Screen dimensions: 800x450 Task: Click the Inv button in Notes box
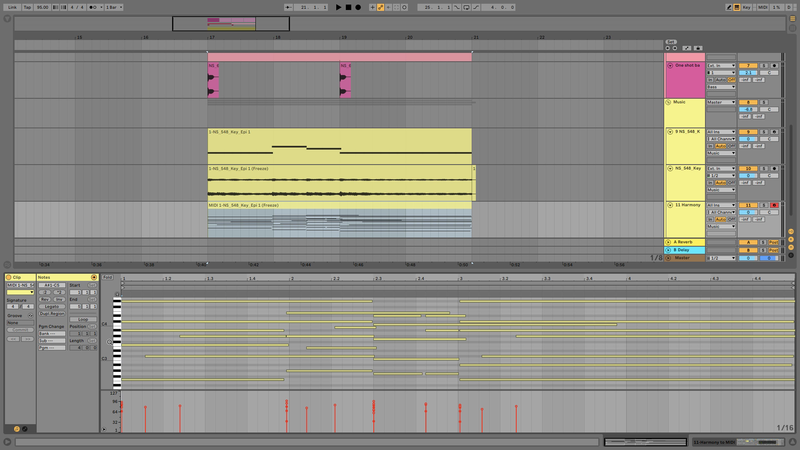[x=59, y=299]
